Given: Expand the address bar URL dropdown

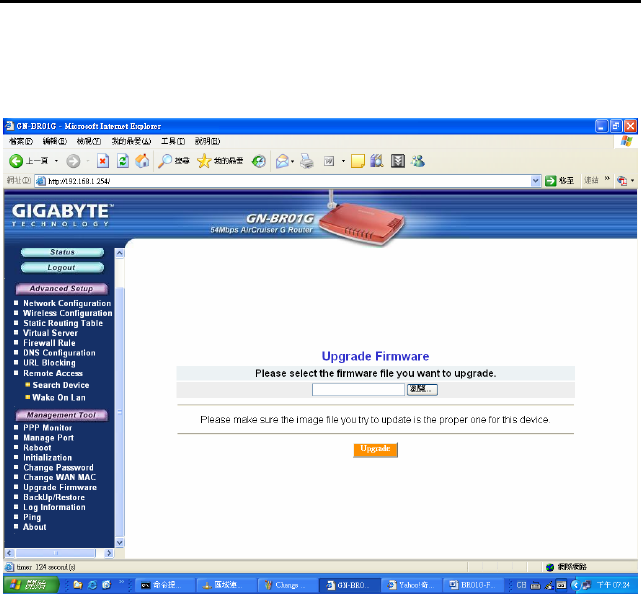Looking at the screenshot, I should point(536,181).
